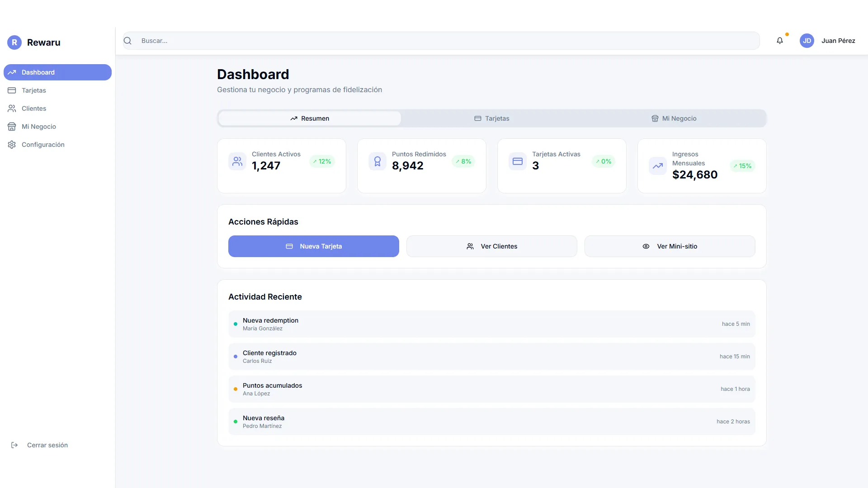The height and width of the screenshot is (488, 868).
Task: Click the JD user avatar
Action: click(807, 41)
